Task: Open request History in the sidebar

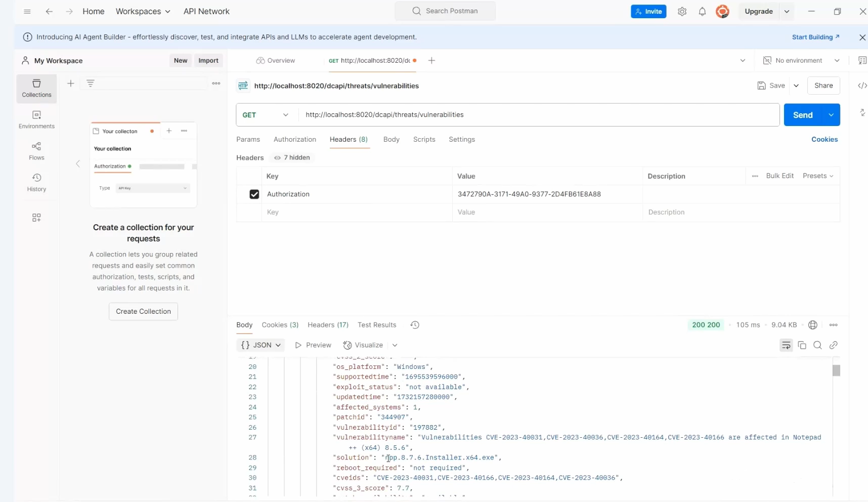Action: [36, 182]
